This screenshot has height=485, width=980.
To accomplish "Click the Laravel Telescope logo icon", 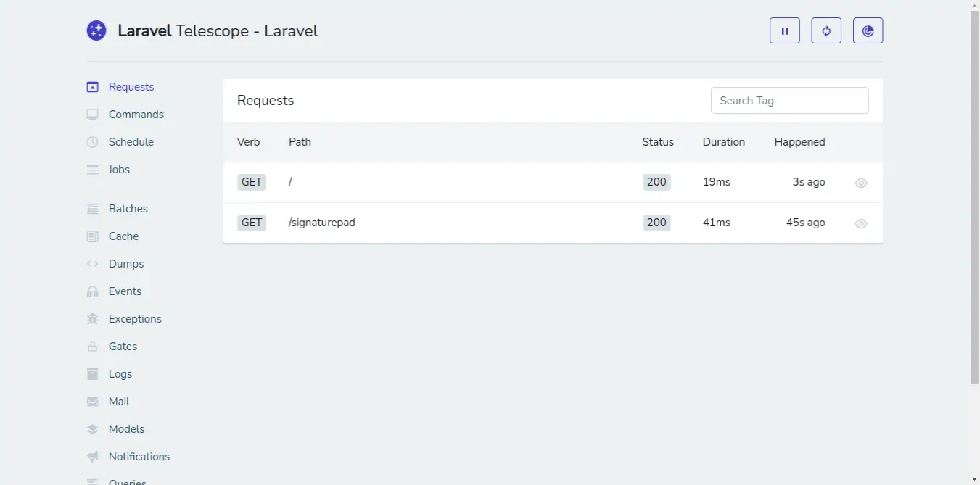I will 96,30.
